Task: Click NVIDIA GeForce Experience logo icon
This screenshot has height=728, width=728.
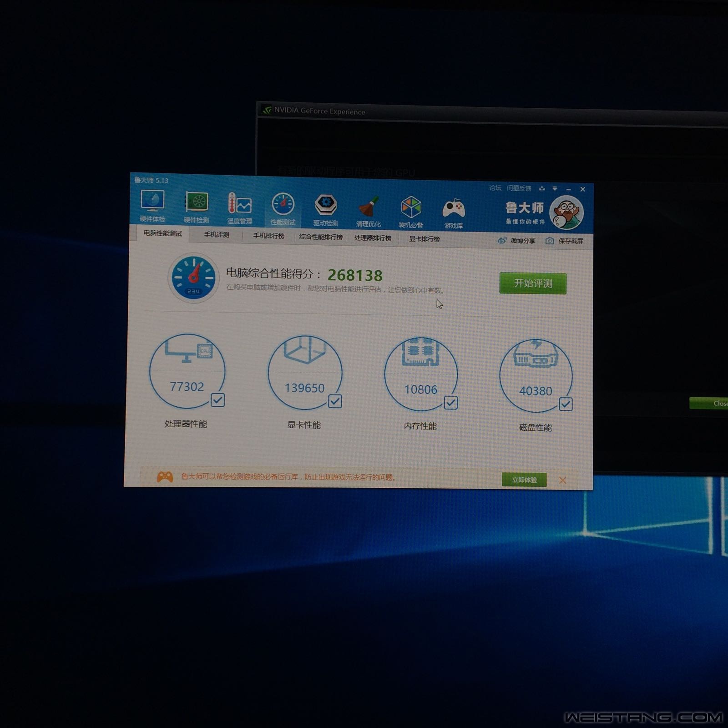Action: pyautogui.click(x=267, y=110)
